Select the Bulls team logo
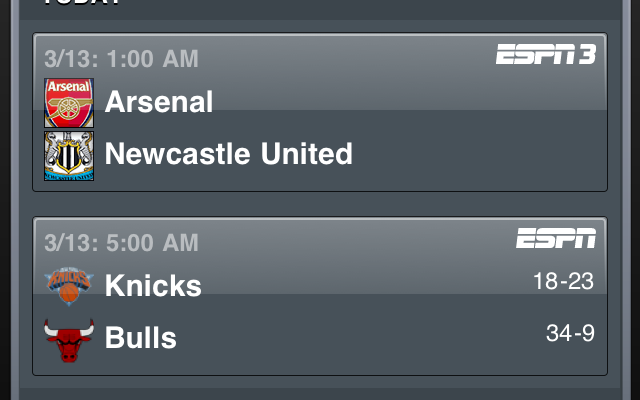This screenshot has width=640, height=400. (69, 338)
